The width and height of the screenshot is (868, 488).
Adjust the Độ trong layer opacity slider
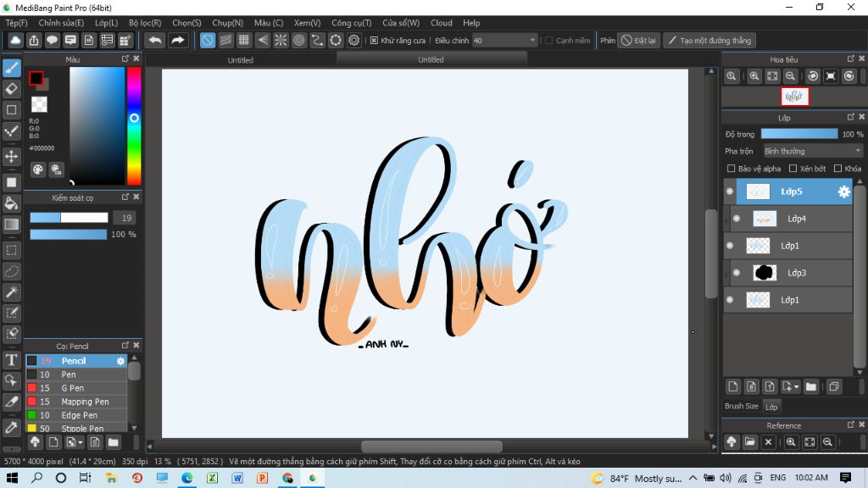799,134
